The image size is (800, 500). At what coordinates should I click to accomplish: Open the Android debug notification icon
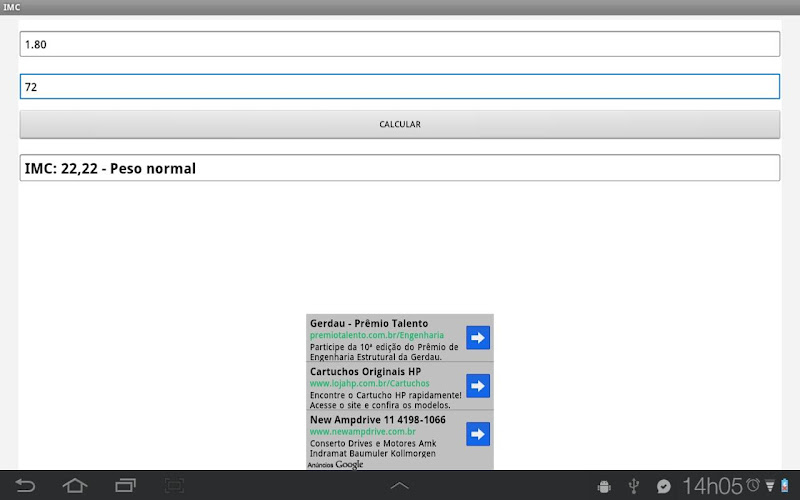click(x=604, y=486)
